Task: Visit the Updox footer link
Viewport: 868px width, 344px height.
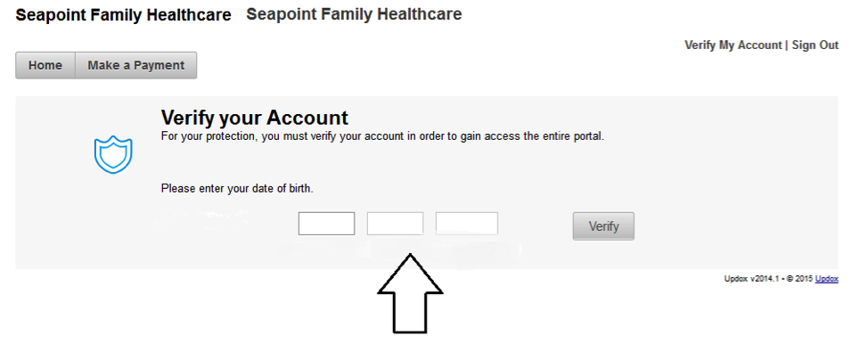Action: [x=826, y=279]
